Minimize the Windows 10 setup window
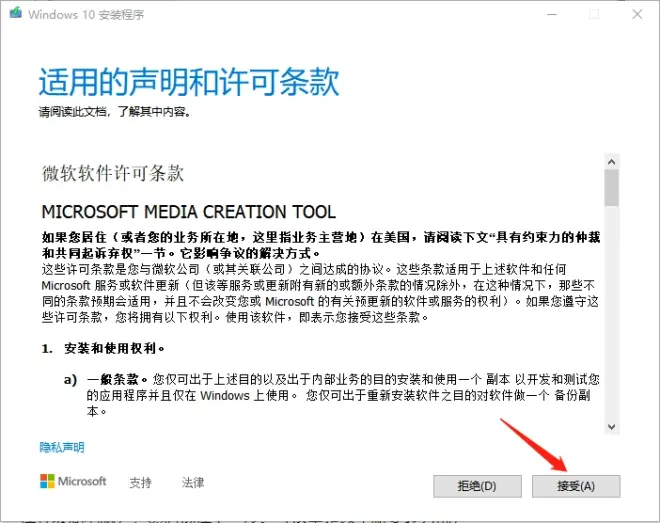This screenshot has height=523, width=660. pos(552,14)
